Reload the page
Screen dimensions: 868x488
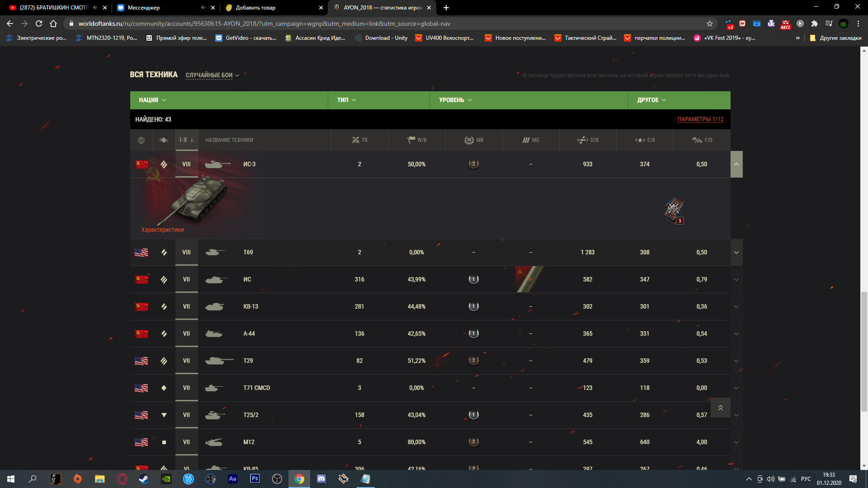pos(39,23)
